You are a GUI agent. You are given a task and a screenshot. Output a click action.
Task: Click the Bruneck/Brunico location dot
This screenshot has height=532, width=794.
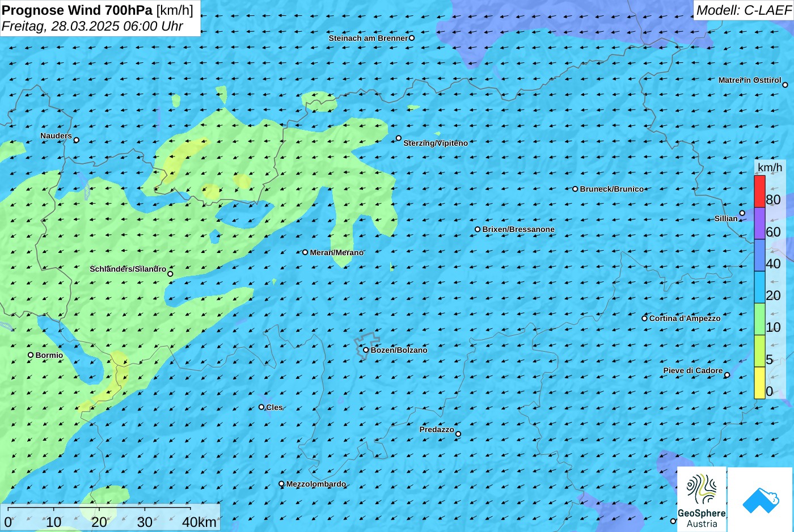pos(575,189)
